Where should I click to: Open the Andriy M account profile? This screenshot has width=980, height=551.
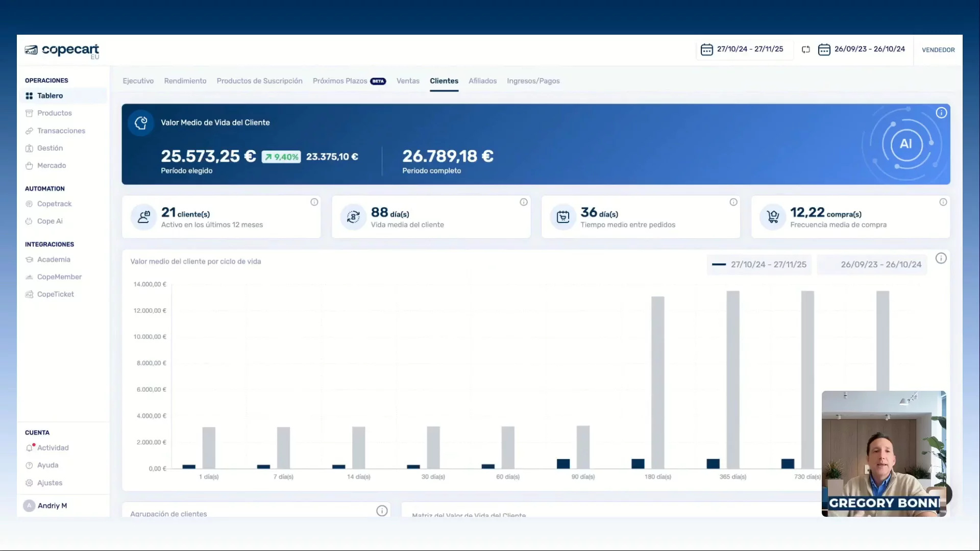pyautogui.click(x=52, y=506)
